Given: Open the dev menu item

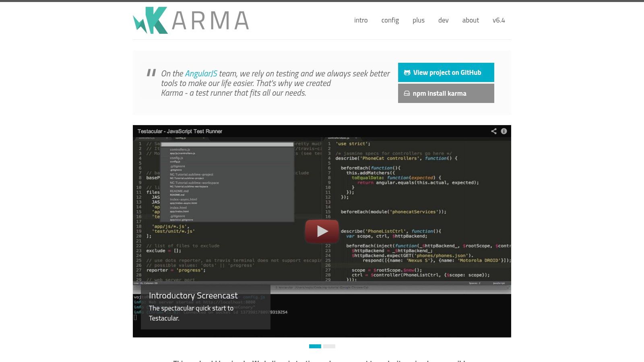Looking at the screenshot, I should (444, 20).
